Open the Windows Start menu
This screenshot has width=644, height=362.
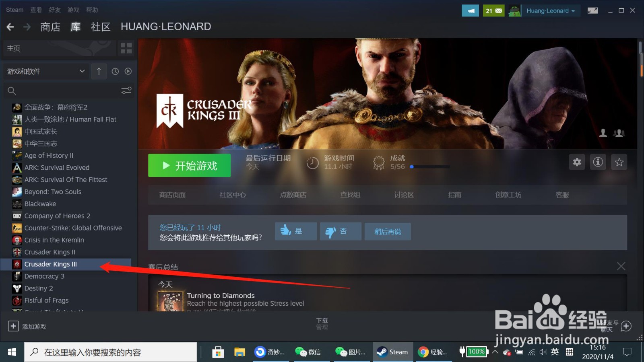[x=12, y=352]
